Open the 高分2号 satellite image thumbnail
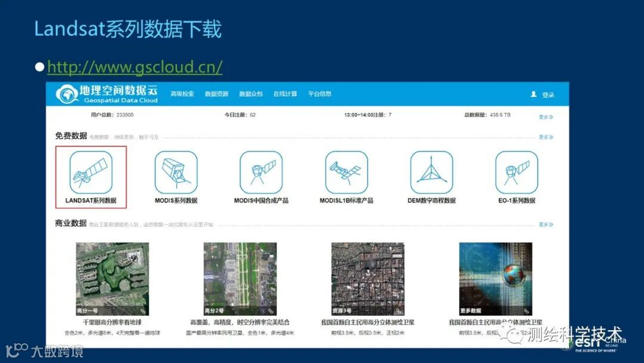The image size is (644, 363). 240,279
